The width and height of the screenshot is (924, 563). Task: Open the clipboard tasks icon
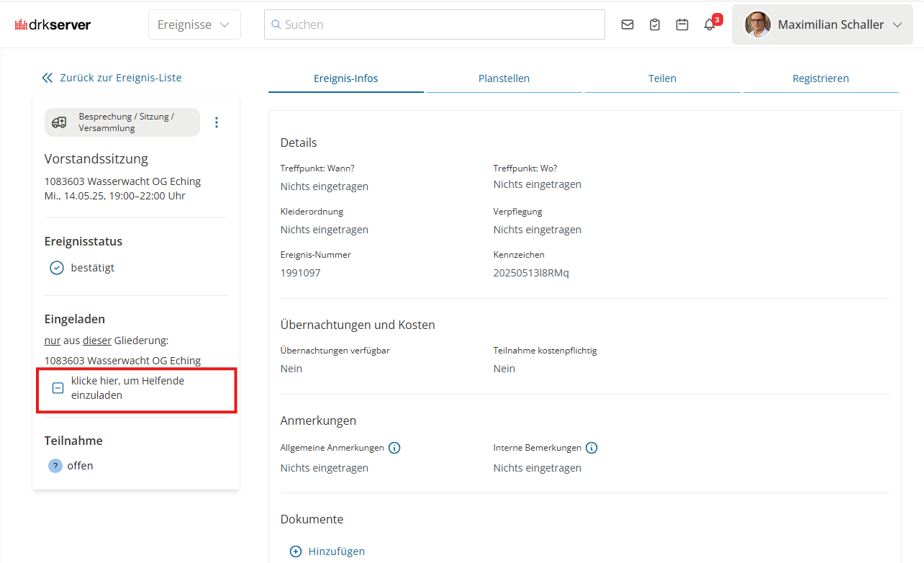tap(655, 24)
